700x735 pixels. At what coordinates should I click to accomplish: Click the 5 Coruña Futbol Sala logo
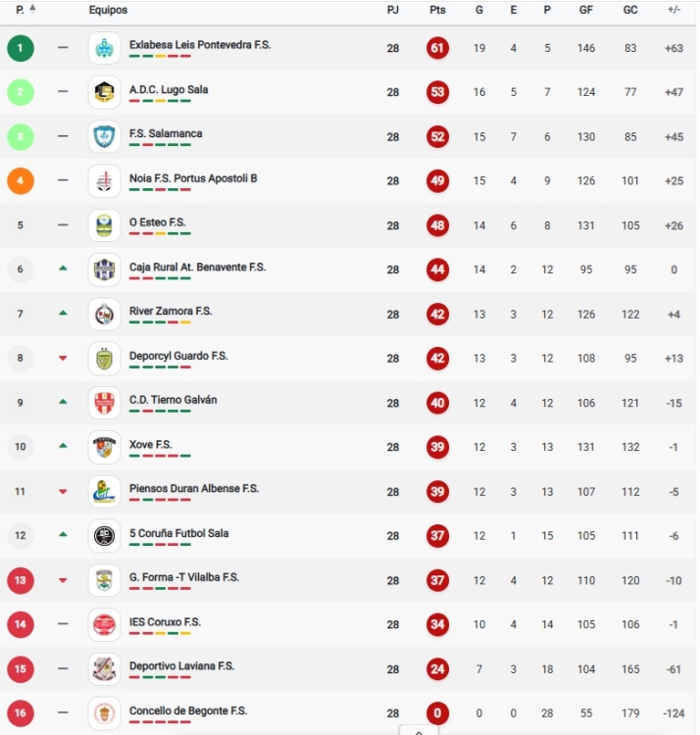coord(104,535)
